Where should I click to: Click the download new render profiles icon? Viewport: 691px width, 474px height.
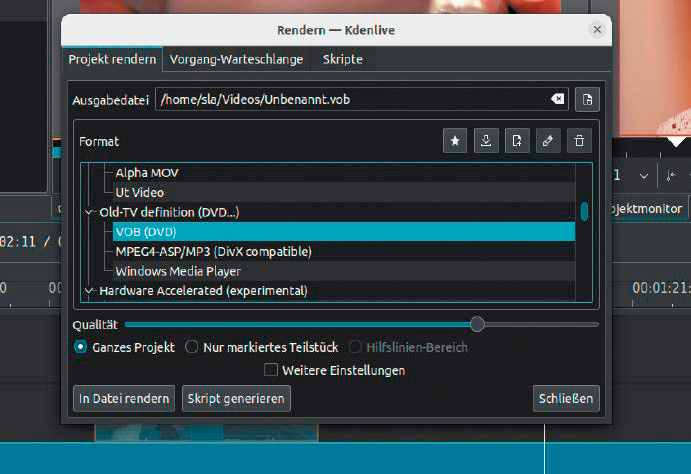(x=486, y=141)
